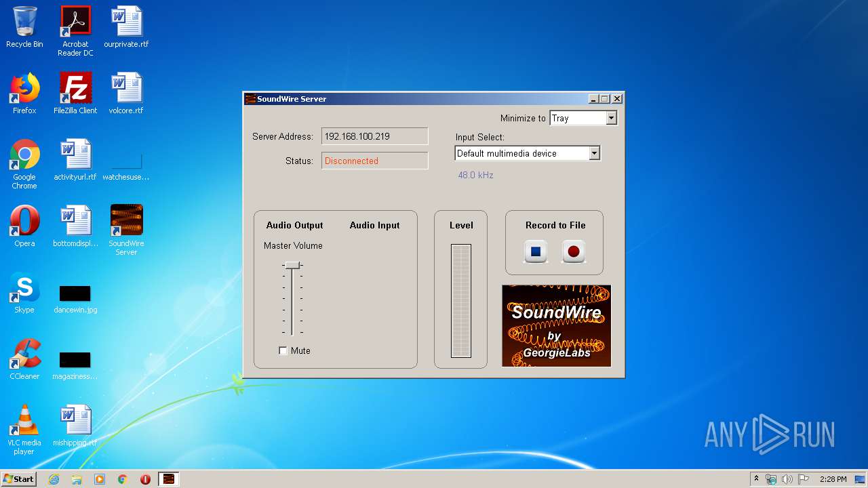Click the system tray volume speaker icon

click(787, 479)
